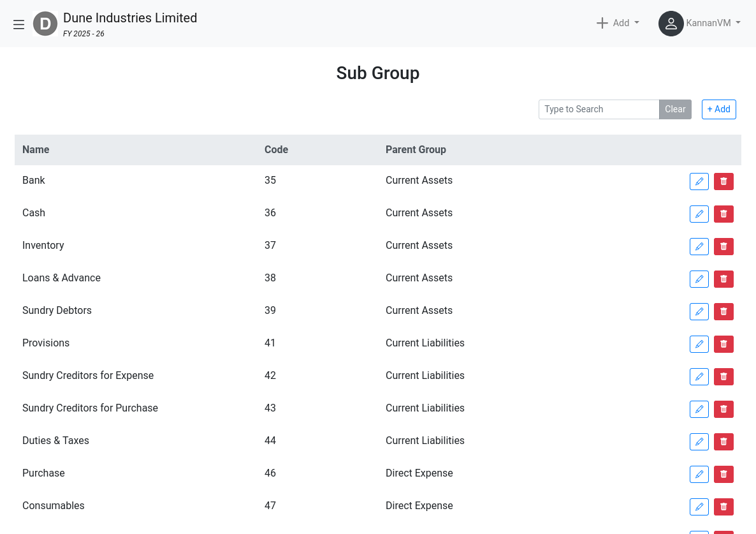Select the Provisions name cell

pos(46,343)
